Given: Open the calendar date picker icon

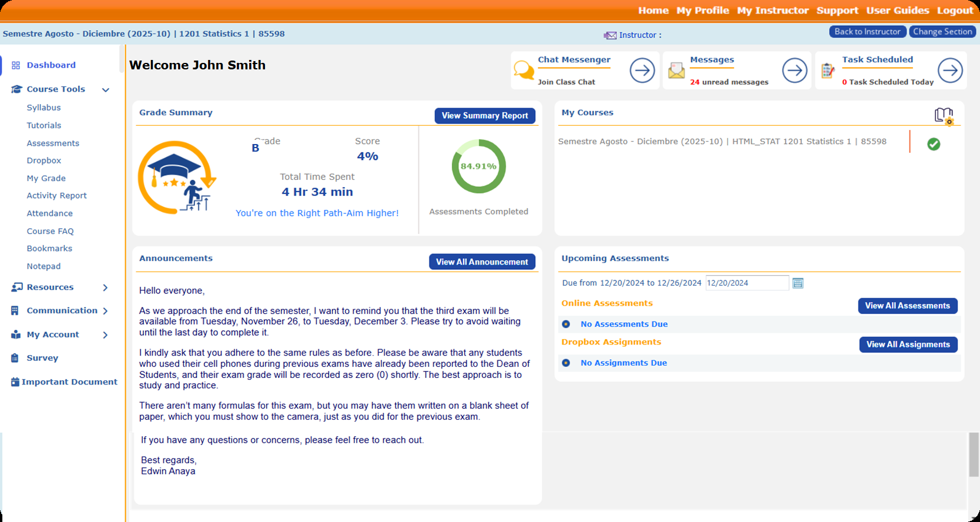Looking at the screenshot, I should click(x=798, y=283).
